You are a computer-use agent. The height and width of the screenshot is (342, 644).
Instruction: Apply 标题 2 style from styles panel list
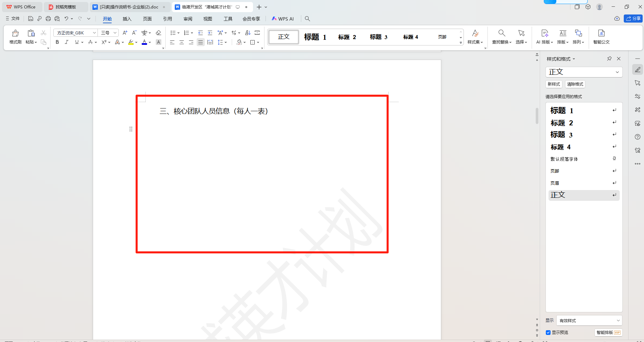point(562,123)
